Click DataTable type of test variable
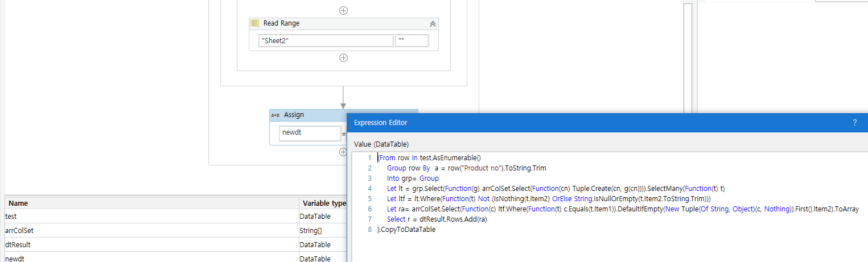The height and width of the screenshot is (262, 868). pos(323,217)
